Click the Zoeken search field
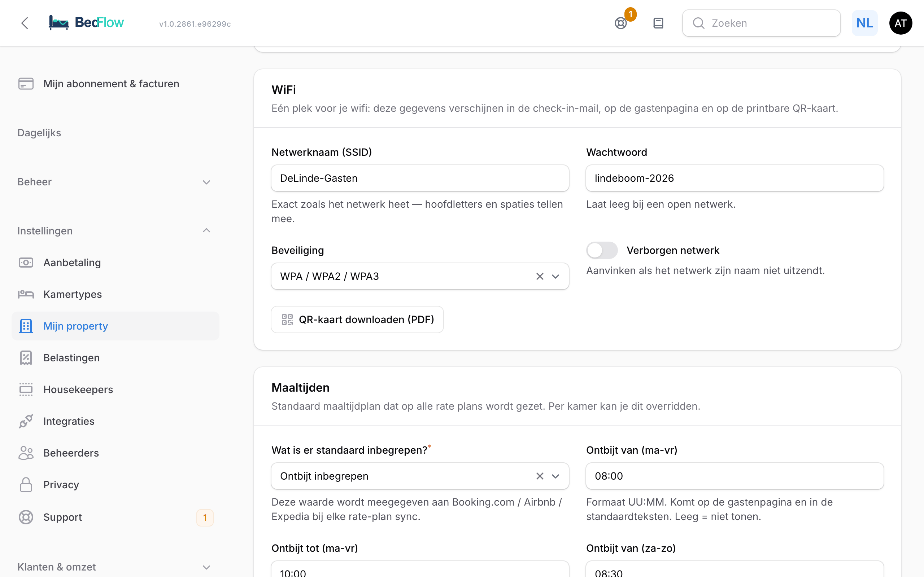Screen dimensions: 924x577 pos(761,23)
